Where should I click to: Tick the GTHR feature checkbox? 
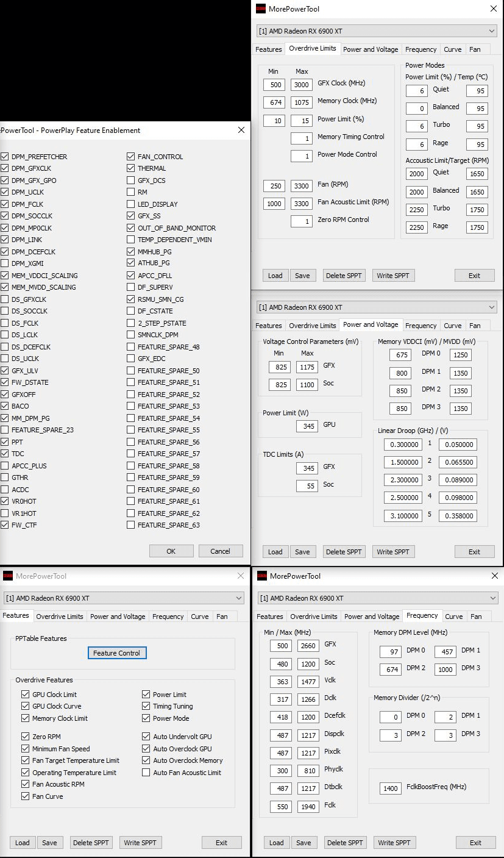[x=5, y=477]
